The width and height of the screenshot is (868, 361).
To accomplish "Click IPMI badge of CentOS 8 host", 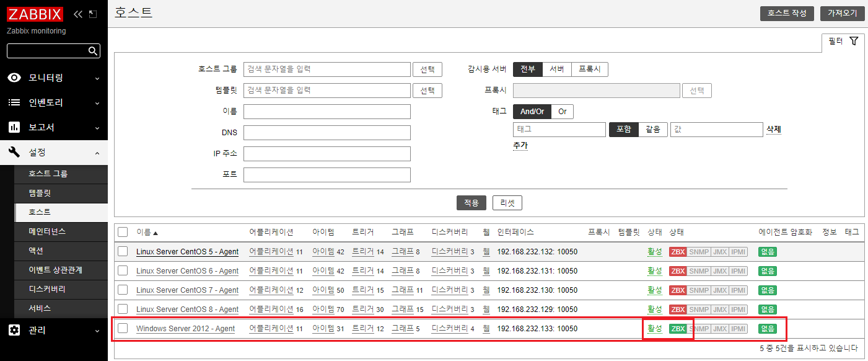I will click(739, 310).
